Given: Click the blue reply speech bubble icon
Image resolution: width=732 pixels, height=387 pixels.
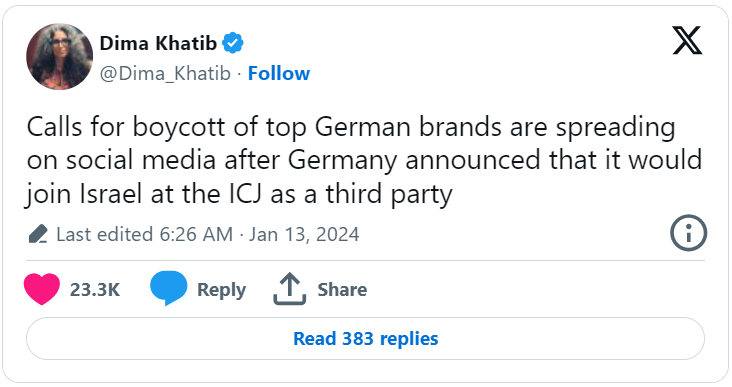Looking at the screenshot, I should [x=168, y=288].
